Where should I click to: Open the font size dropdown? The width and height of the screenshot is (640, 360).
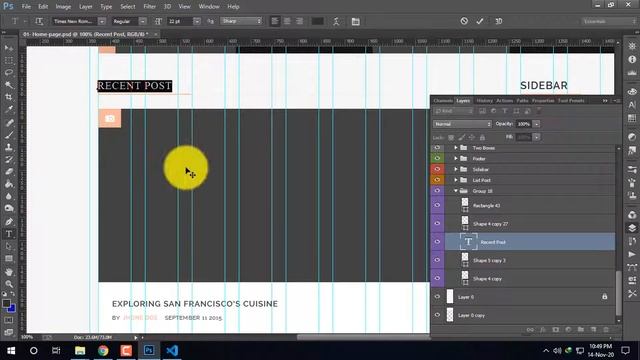click(x=197, y=21)
